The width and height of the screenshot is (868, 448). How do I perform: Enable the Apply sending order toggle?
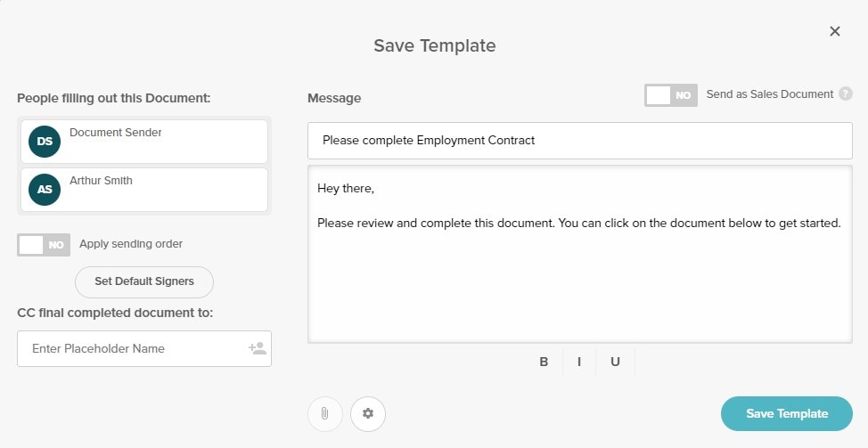coord(44,244)
